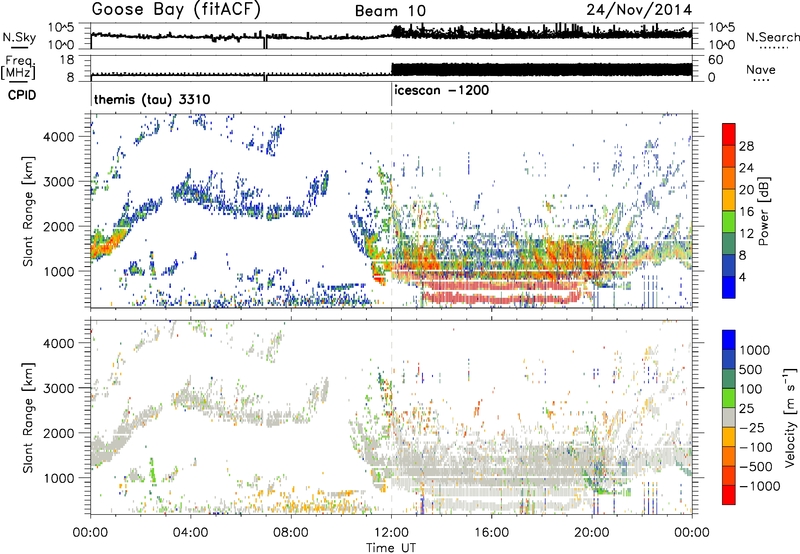This screenshot has width=800, height=554.
Task: Click the '-1000' tick on the velocity colorbar
Action: (759, 486)
